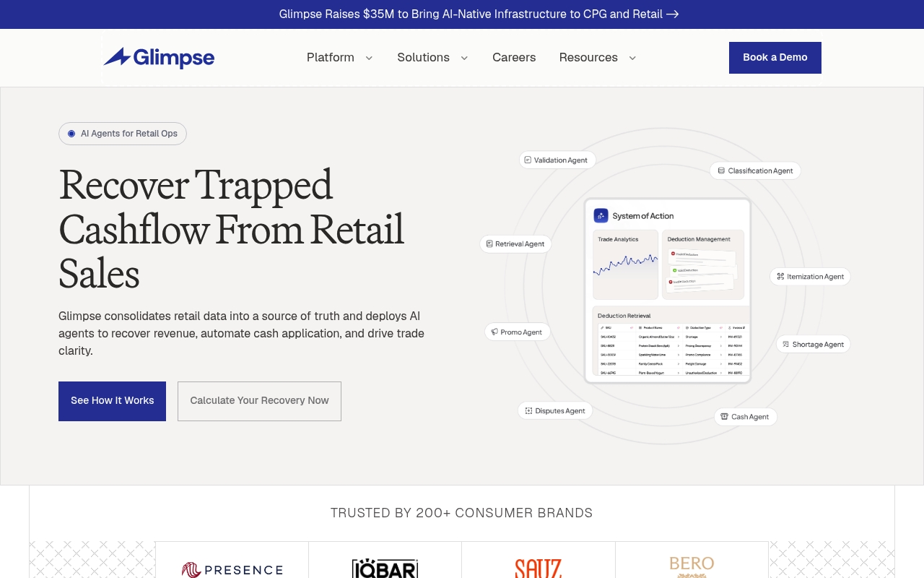Expand the Resources menu chevron
The width and height of the screenshot is (924, 578).
coord(632,58)
